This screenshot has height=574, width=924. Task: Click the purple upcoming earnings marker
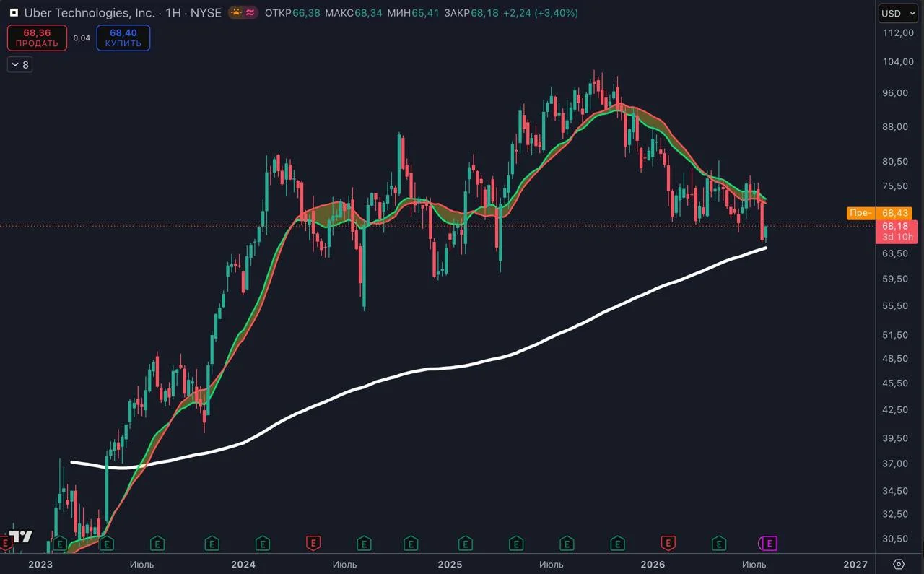point(770,543)
